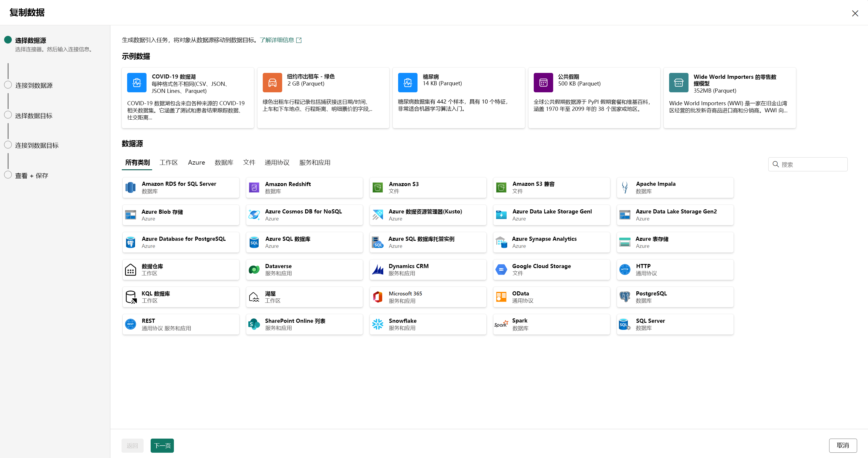Viewport: 868px width, 458px height.
Task: Choose the Amazon S3 兼容 label
Action: [x=533, y=184]
